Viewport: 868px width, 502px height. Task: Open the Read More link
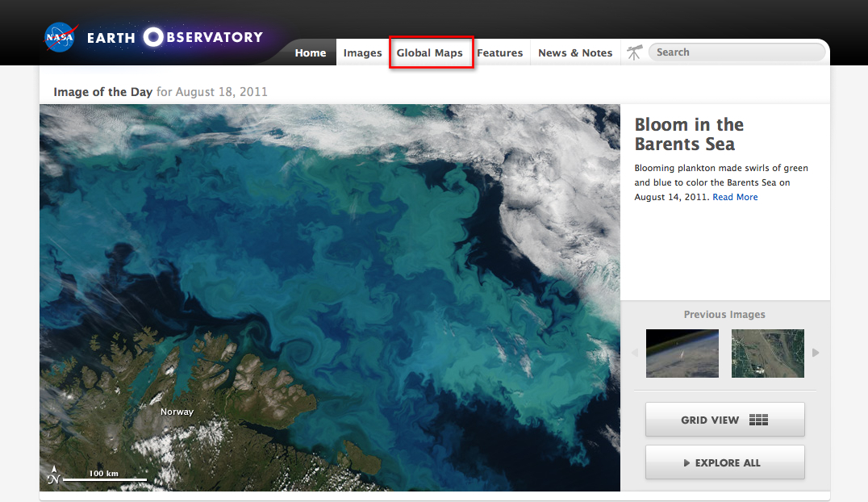(734, 197)
